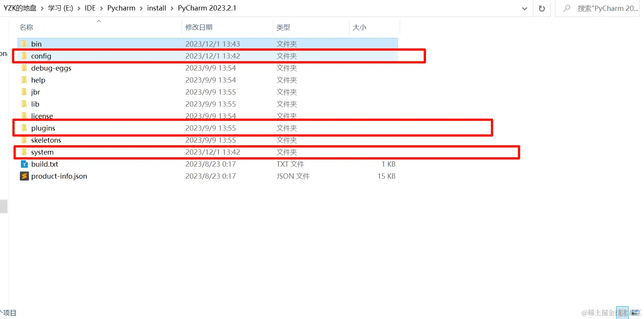
Task: Click the help folder icon
Action: (x=24, y=80)
